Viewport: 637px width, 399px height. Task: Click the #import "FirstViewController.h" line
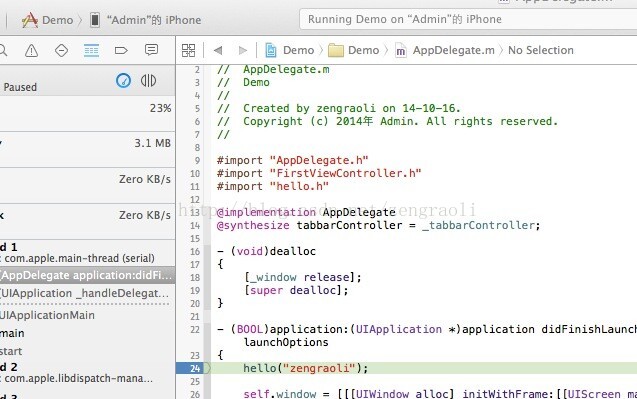[x=319, y=173]
